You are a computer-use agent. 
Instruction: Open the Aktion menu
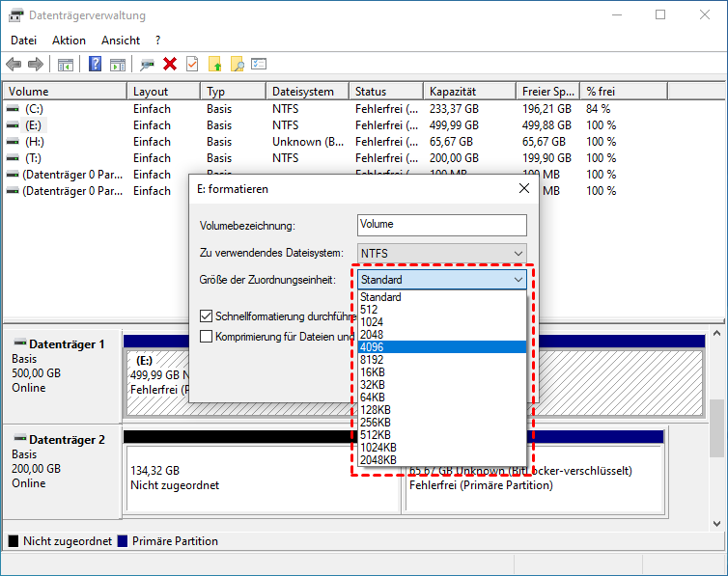[69, 41]
